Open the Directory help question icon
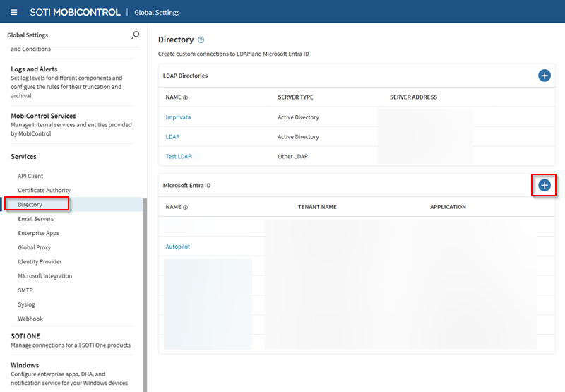This screenshot has width=565, height=392. pyautogui.click(x=201, y=40)
